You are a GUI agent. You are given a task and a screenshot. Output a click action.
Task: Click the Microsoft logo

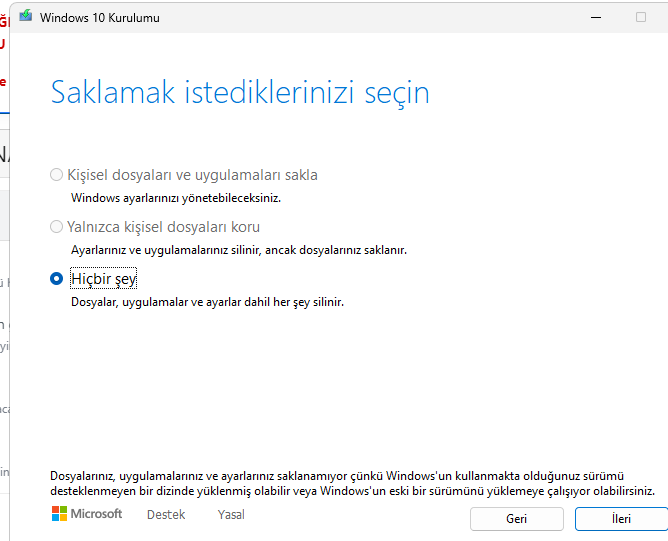87,514
